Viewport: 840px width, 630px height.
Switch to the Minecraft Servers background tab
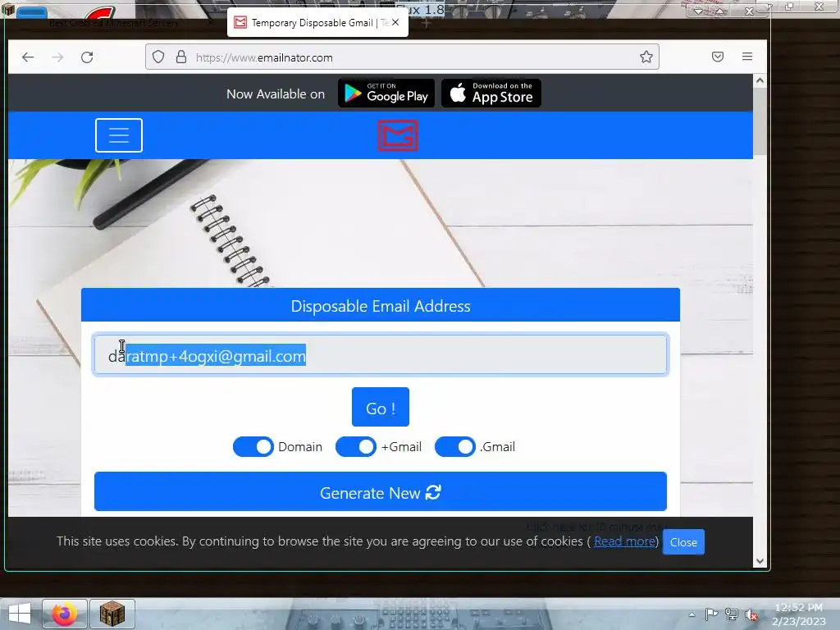click(113, 23)
